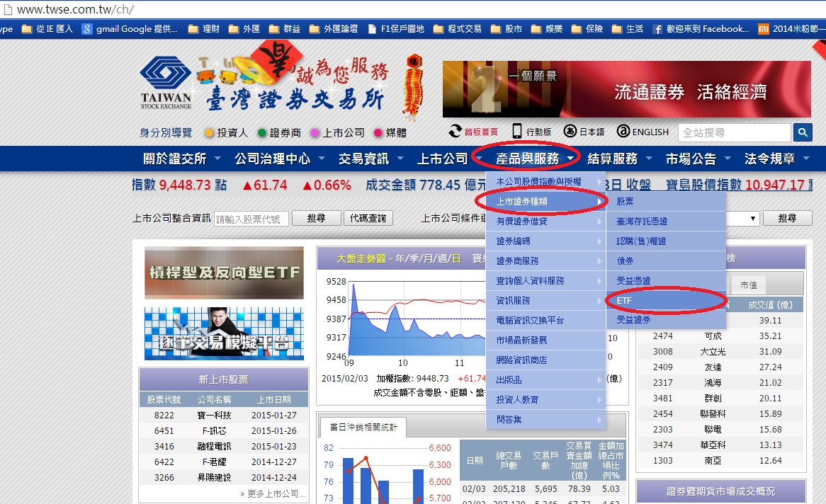Select ETF in the submenu
Image resolution: width=826 pixels, height=504 pixels.
point(666,301)
